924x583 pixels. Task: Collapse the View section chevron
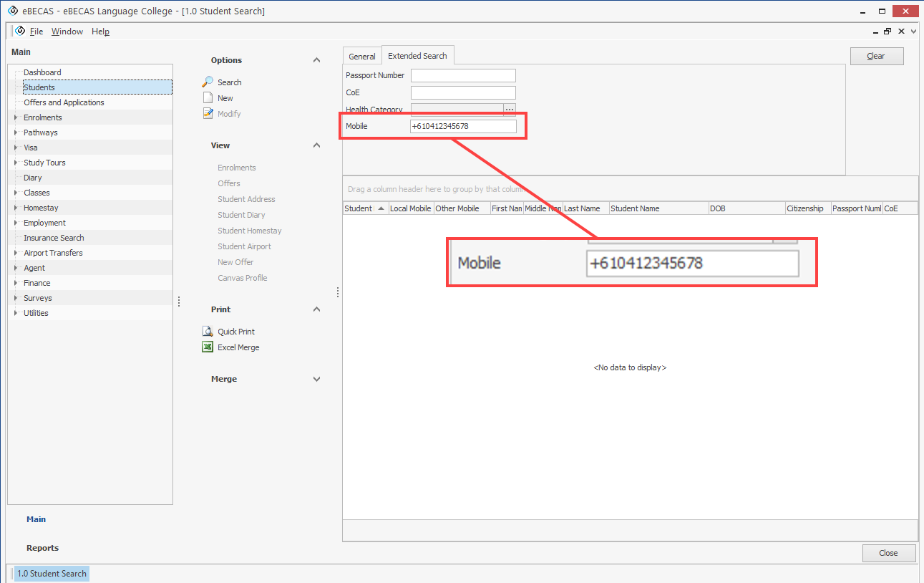pos(317,145)
